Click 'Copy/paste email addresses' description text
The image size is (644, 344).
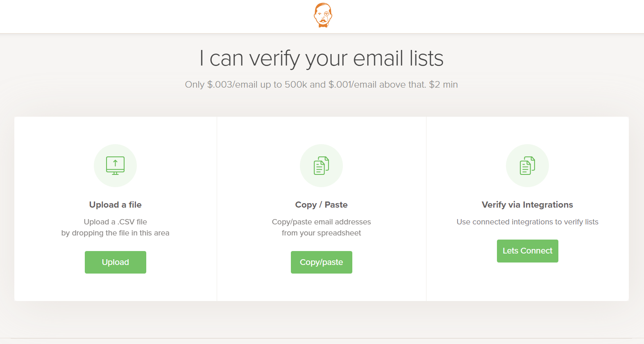click(322, 222)
